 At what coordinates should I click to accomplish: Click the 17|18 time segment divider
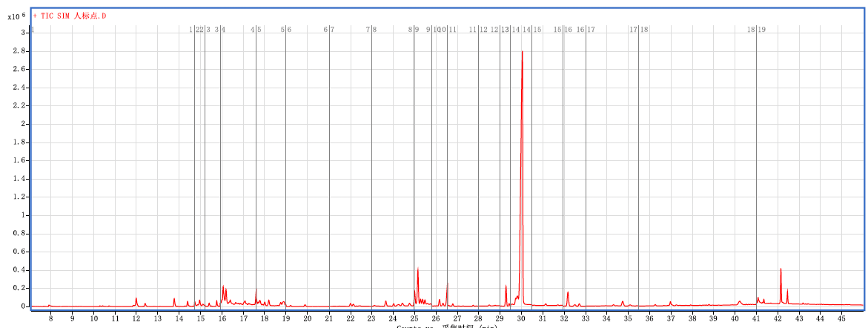pyautogui.click(x=638, y=163)
